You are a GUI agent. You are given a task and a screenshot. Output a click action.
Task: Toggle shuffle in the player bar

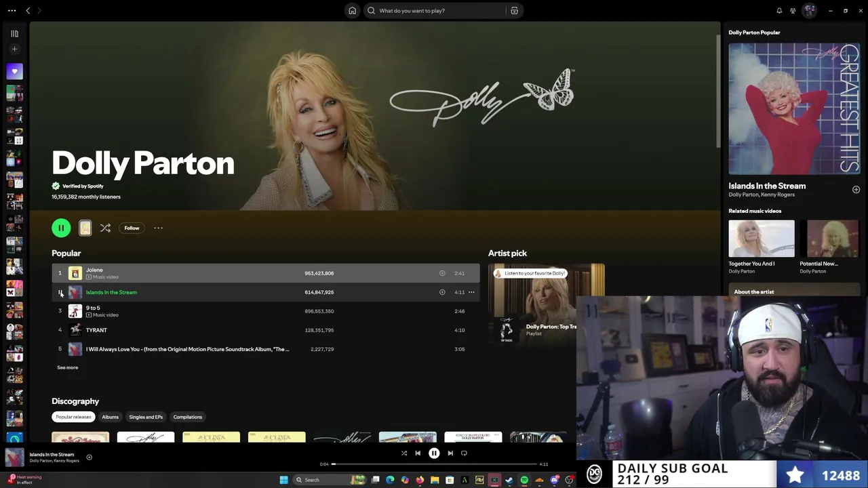tap(404, 453)
